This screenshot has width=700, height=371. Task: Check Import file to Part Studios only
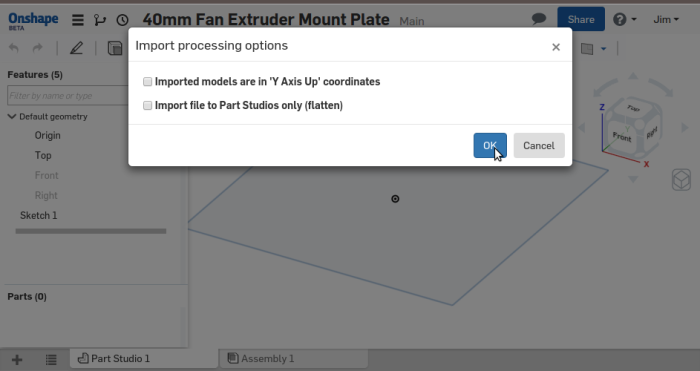click(x=147, y=105)
